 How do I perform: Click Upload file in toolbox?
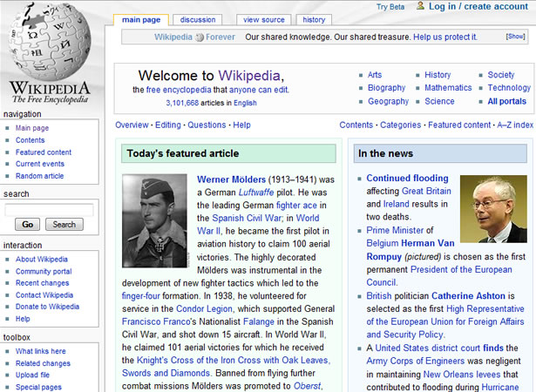tap(32, 375)
